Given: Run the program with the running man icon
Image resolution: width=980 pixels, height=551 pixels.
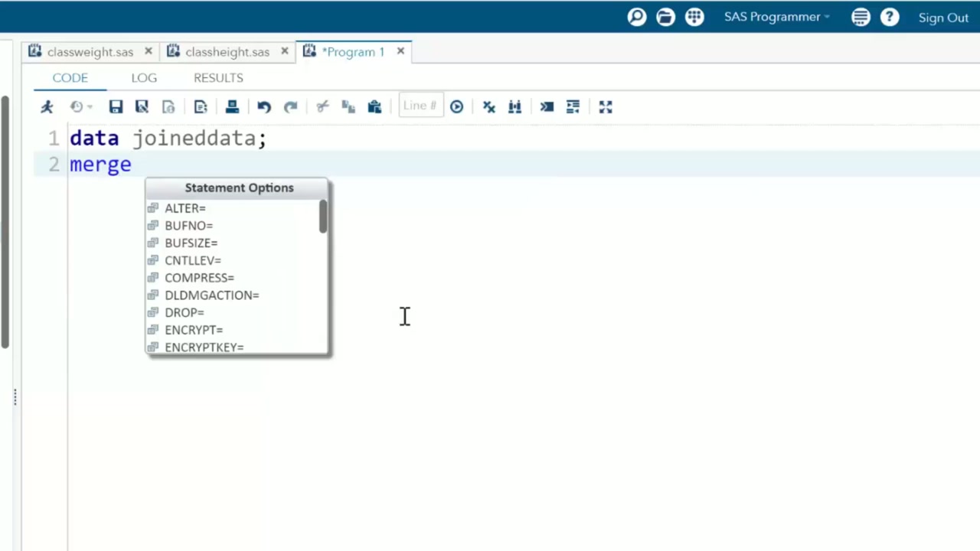Looking at the screenshot, I should (x=47, y=107).
